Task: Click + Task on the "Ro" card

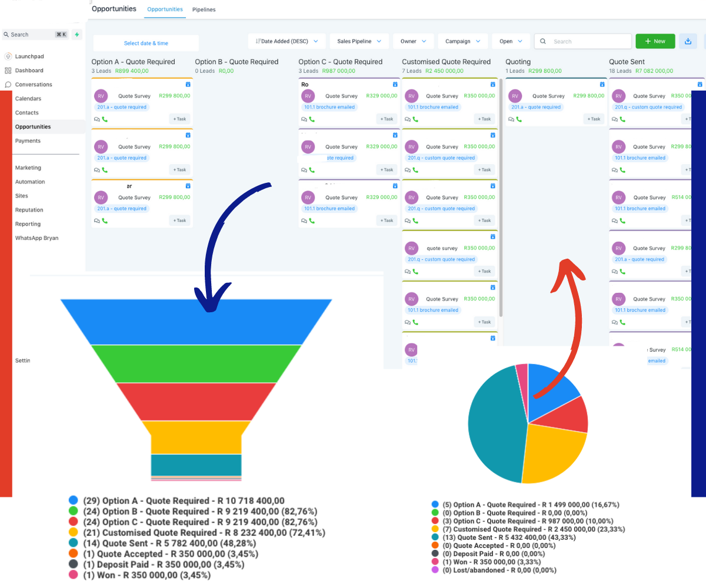Action: point(387,119)
